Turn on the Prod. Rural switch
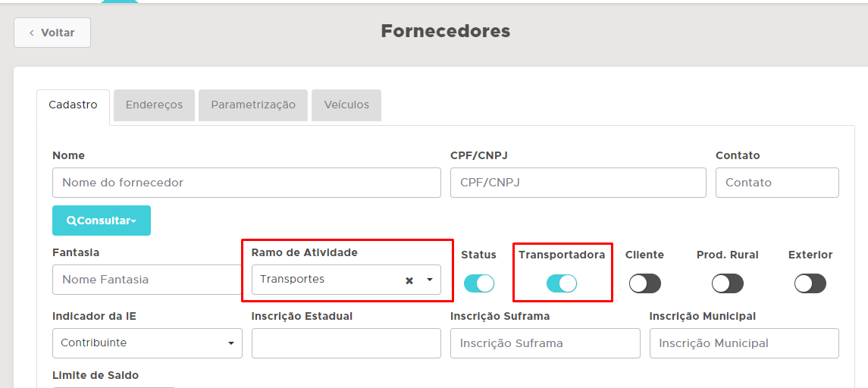868x388 pixels. tap(727, 283)
